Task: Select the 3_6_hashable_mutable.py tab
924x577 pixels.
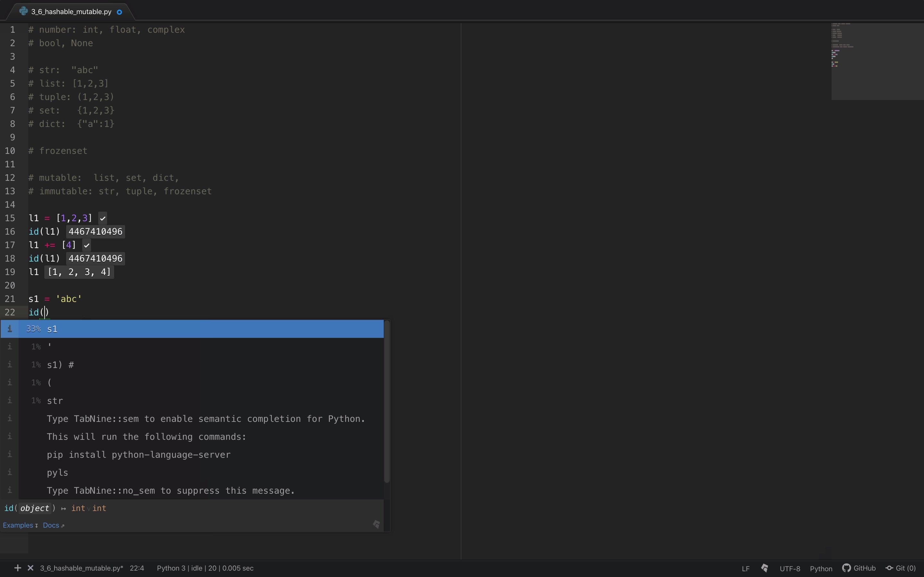Action: click(71, 11)
